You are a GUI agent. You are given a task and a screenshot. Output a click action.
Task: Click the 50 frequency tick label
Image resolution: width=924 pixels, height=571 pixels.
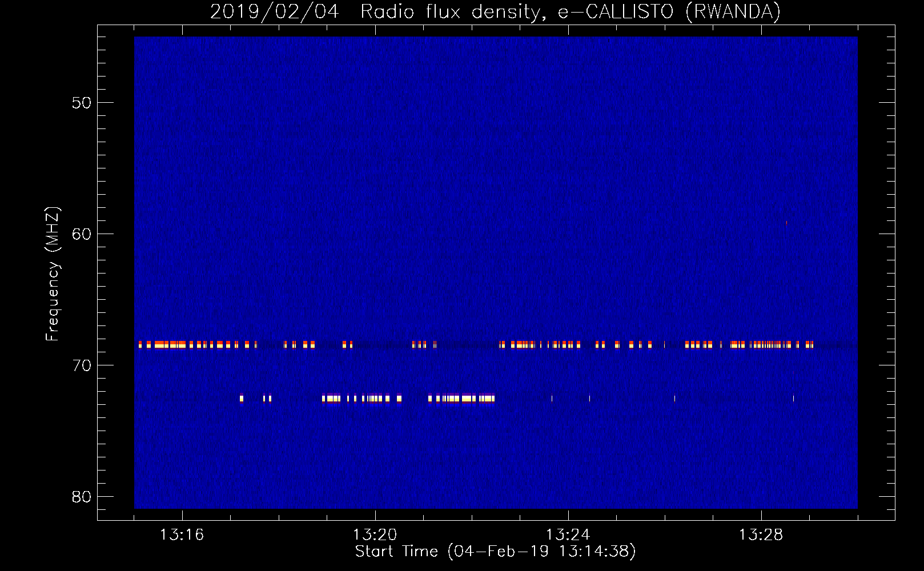point(82,103)
